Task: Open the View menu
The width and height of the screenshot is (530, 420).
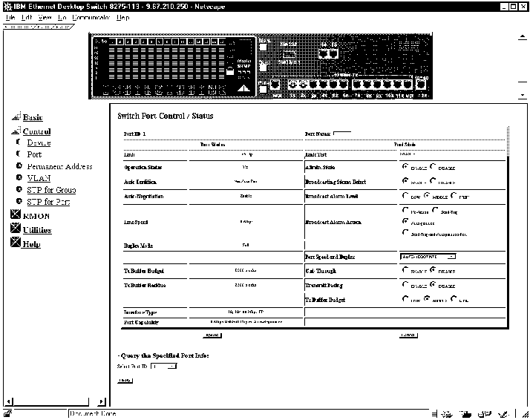Action: coord(45,17)
